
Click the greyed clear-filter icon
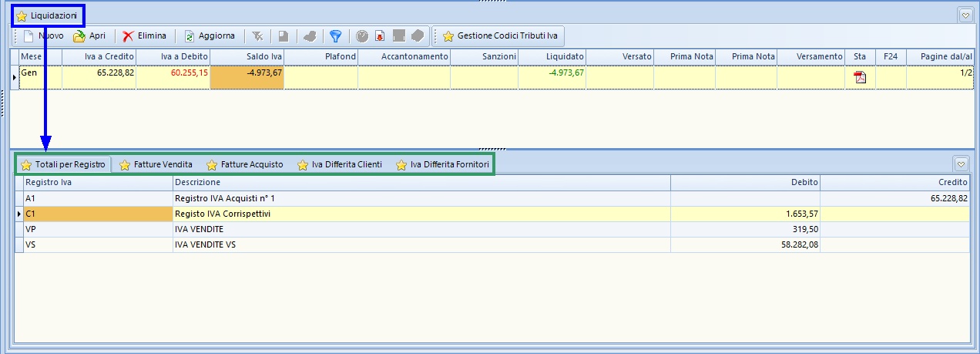pos(257,36)
